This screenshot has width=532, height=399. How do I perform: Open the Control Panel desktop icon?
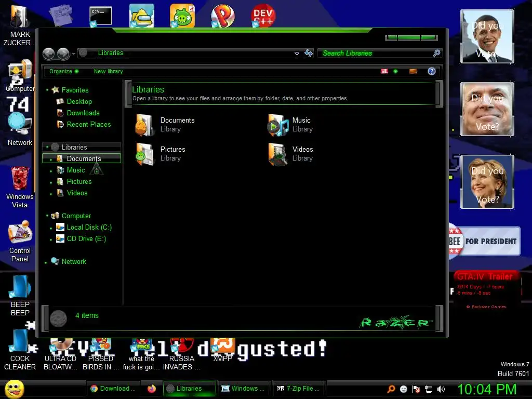[x=20, y=241]
